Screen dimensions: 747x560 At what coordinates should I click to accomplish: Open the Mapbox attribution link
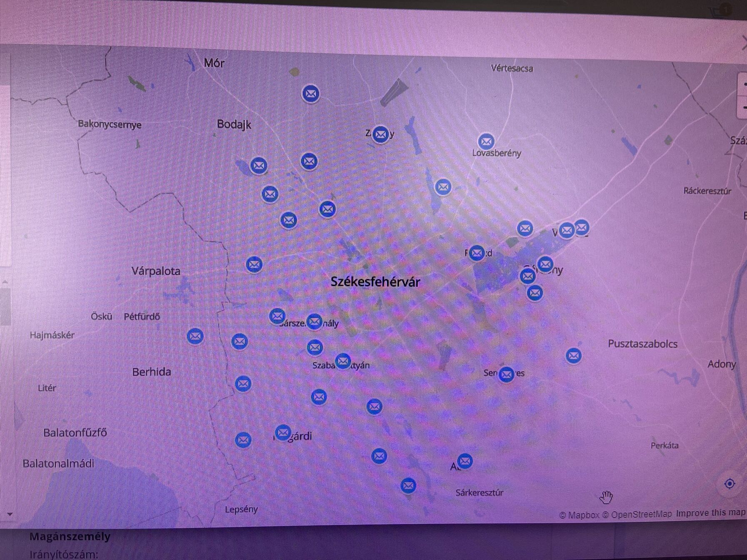click(x=579, y=515)
